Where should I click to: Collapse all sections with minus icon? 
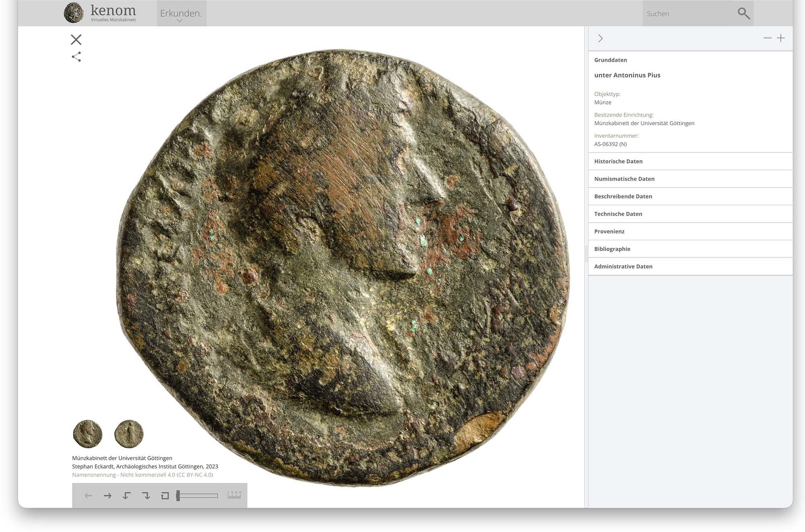[767, 38]
